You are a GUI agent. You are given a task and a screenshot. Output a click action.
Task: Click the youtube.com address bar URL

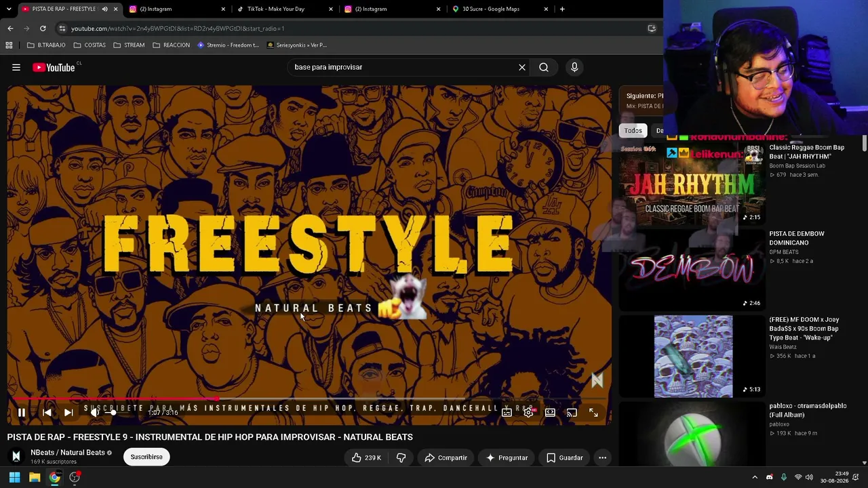click(178, 28)
